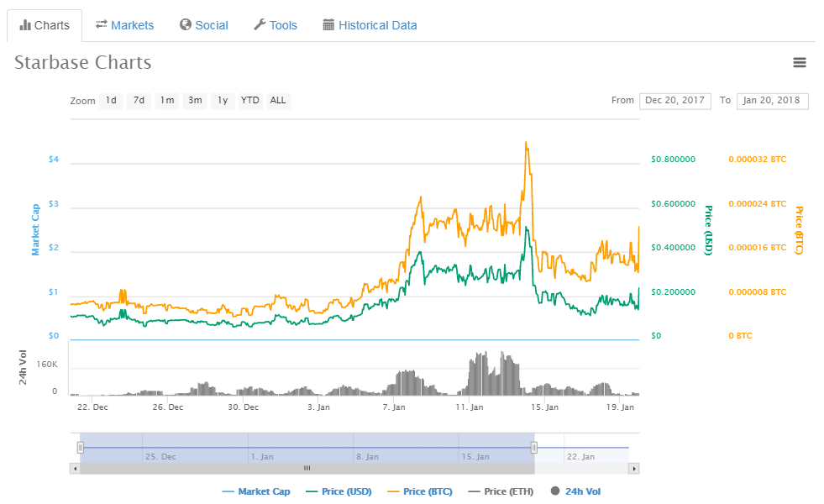824x504 pixels.
Task: Click the $4 market cap axis label
Action: click(x=54, y=160)
